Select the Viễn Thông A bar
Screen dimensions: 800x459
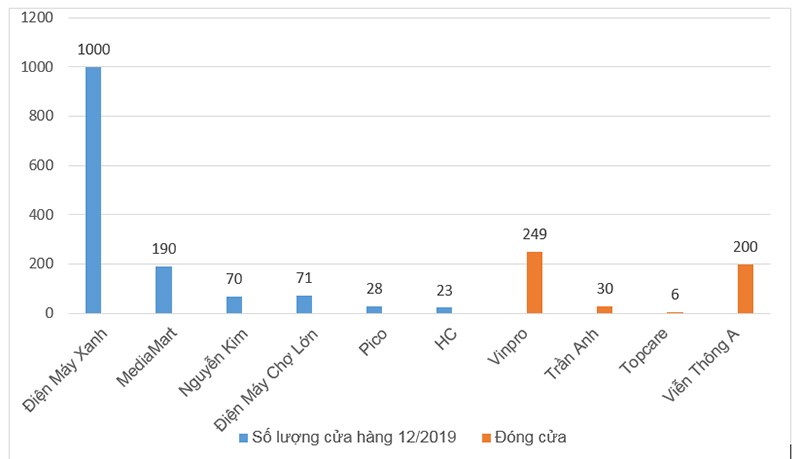pos(745,288)
